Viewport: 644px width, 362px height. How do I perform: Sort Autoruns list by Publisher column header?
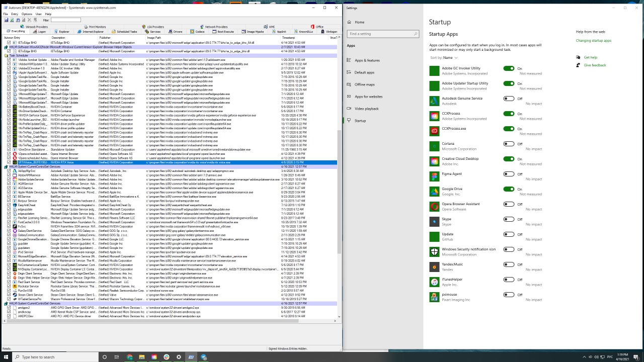point(122,38)
